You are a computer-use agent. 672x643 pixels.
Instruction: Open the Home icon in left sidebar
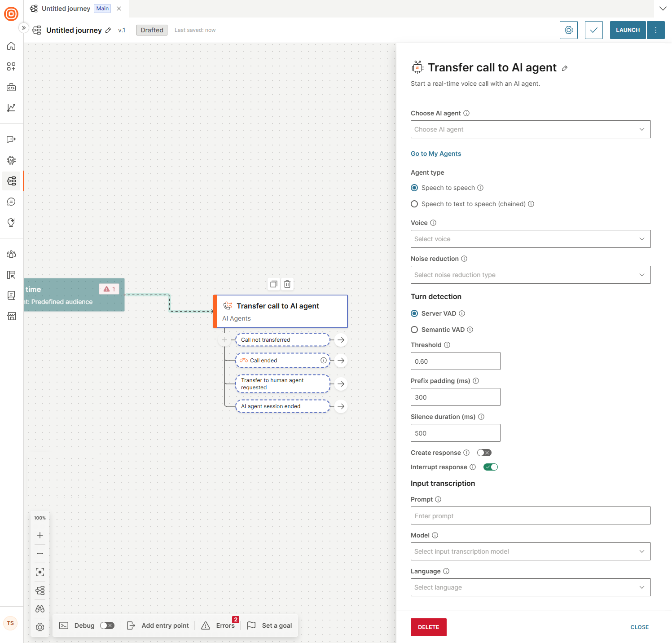(x=11, y=46)
